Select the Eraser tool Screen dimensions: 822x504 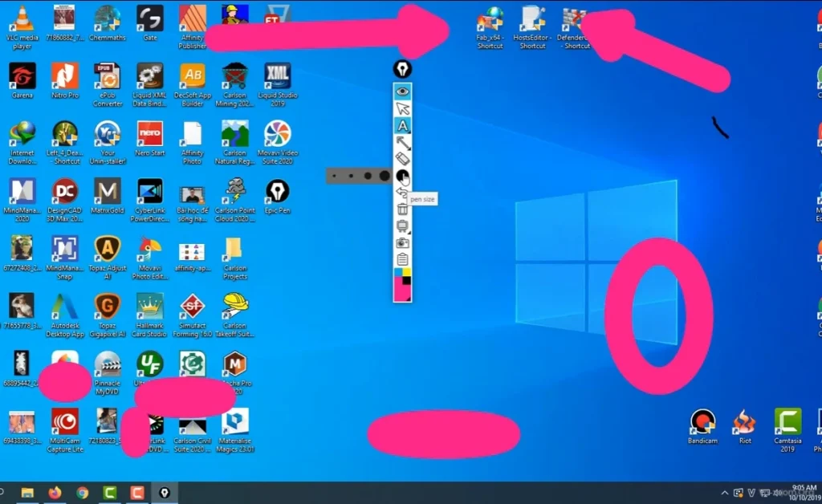[x=403, y=160]
